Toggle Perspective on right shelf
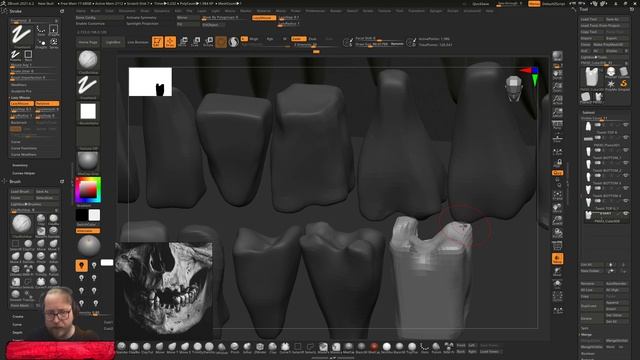640x360 pixels. tap(557, 126)
